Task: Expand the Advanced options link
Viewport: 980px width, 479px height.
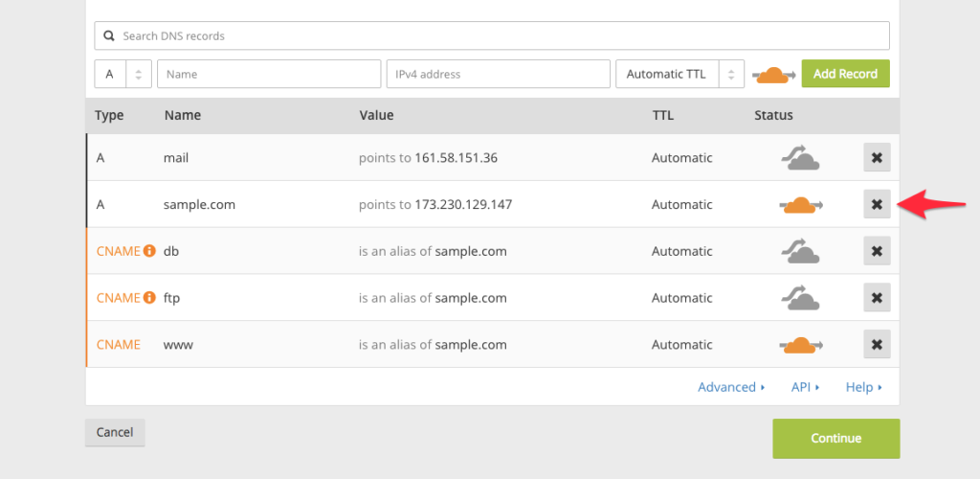Action: 731,387
